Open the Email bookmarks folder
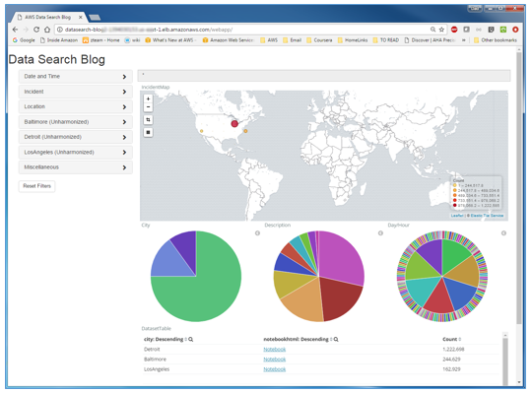Screen dimensions: 532x393 pos(293,40)
